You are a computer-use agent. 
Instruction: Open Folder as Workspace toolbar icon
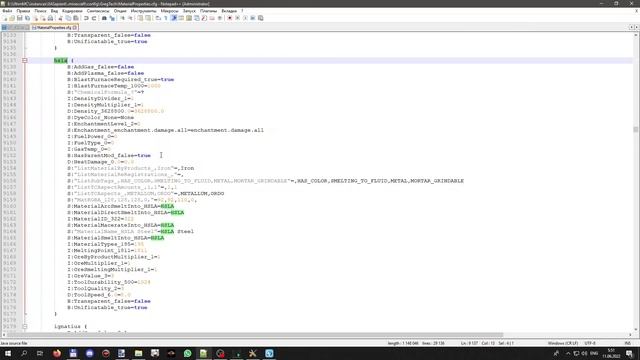(212, 18)
